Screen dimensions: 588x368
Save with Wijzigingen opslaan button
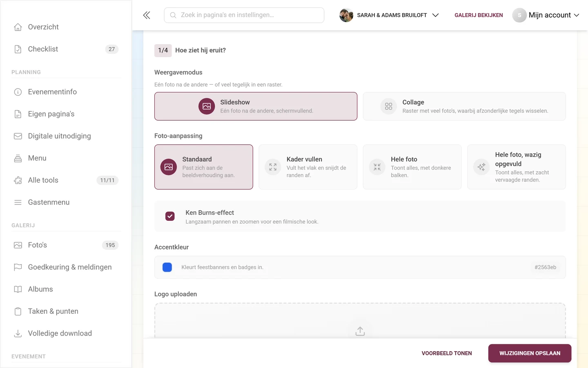530,353
